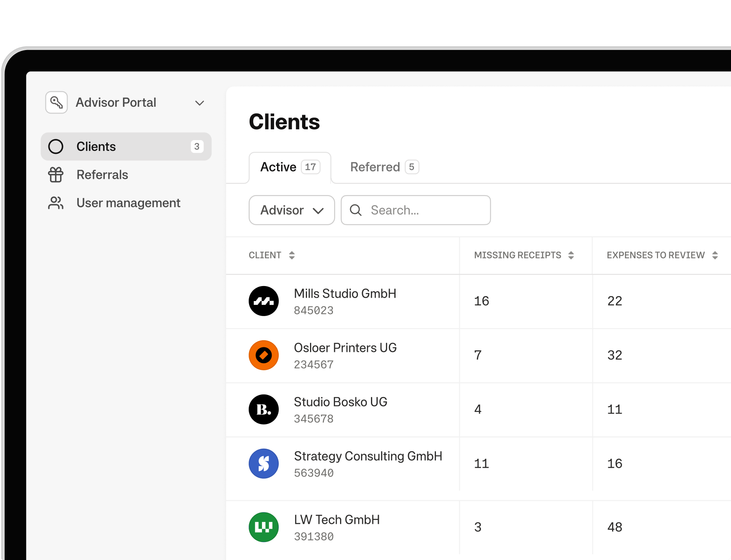Click the Referrals gift icon
The image size is (731, 560).
[x=56, y=175]
